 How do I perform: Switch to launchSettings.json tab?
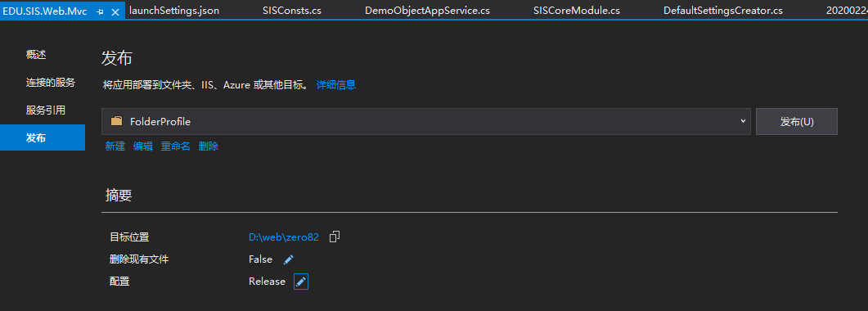pos(173,11)
